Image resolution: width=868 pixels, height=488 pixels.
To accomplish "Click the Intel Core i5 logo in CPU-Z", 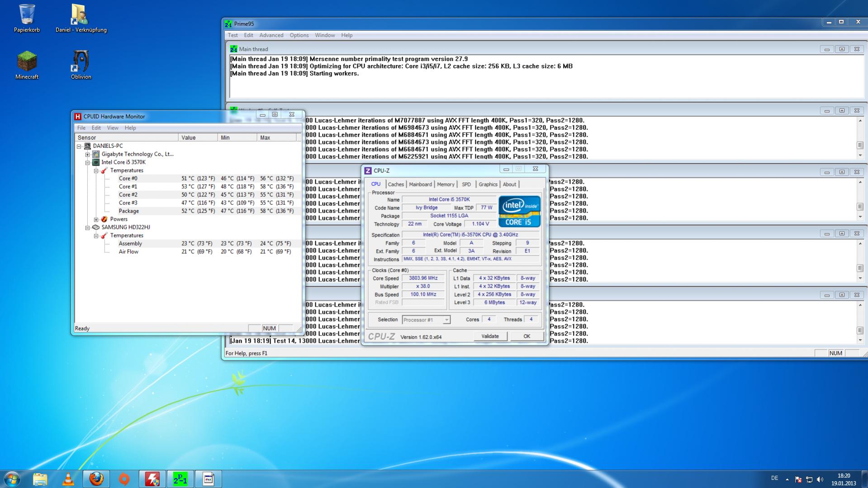I will tap(519, 211).
